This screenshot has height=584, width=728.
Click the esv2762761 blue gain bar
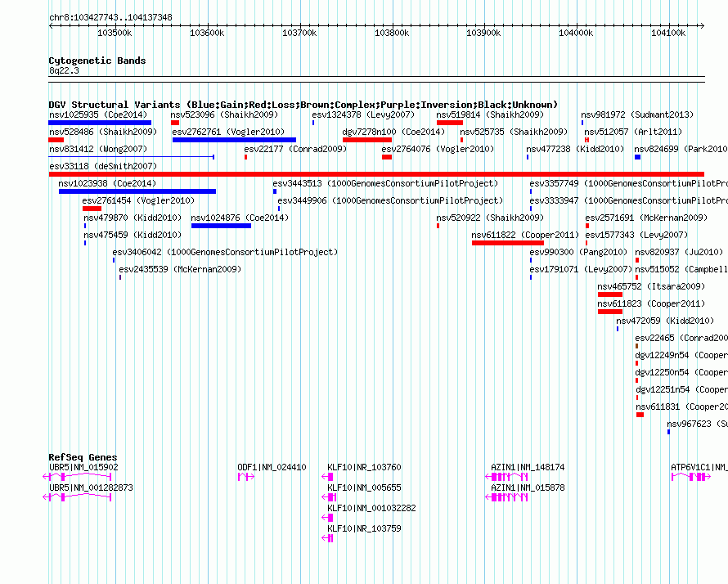(x=234, y=140)
